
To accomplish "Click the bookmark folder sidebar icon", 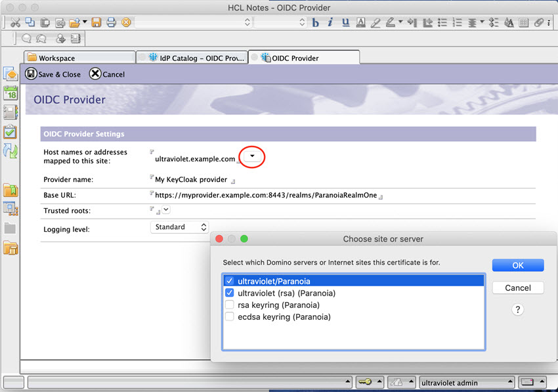I will (x=11, y=190).
